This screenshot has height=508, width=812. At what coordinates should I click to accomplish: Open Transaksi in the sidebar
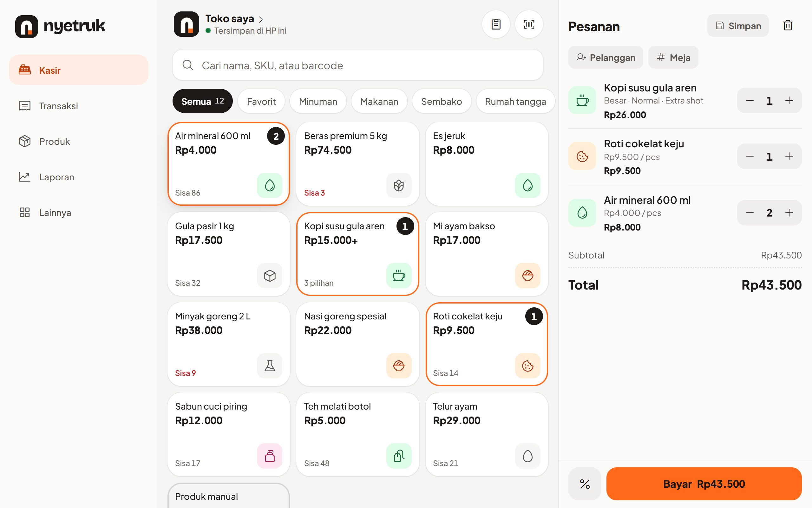click(x=79, y=105)
